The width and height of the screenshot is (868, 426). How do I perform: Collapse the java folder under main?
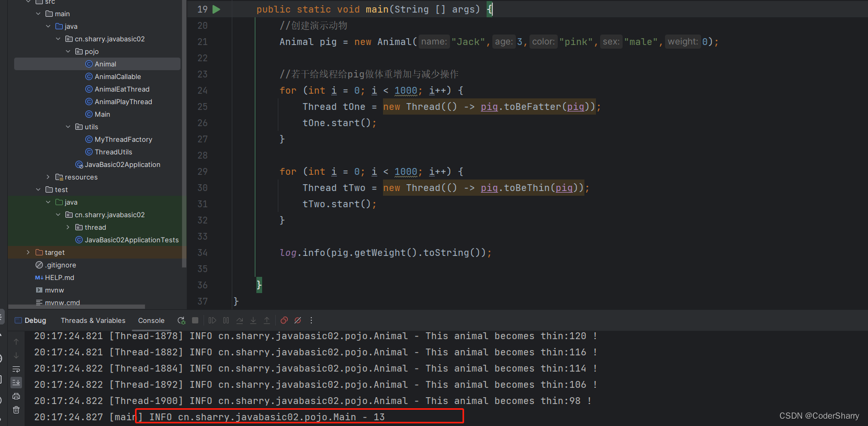[48, 26]
